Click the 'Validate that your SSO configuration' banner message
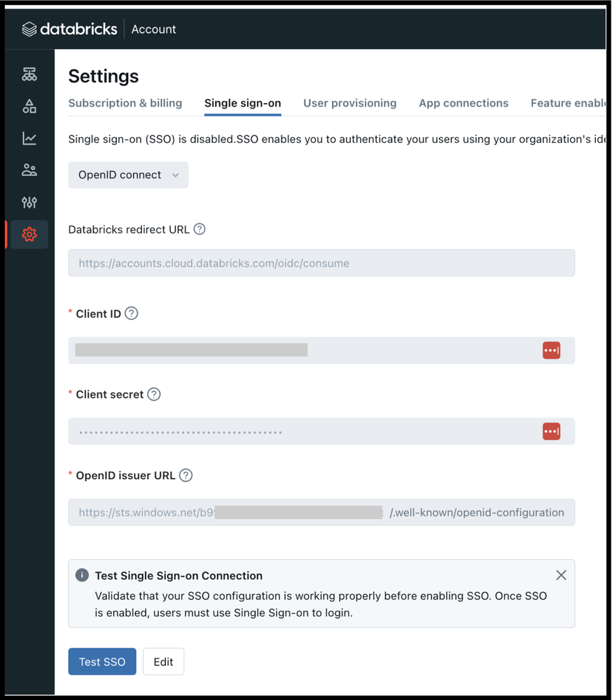This screenshot has height=700, width=612. (321, 604)
